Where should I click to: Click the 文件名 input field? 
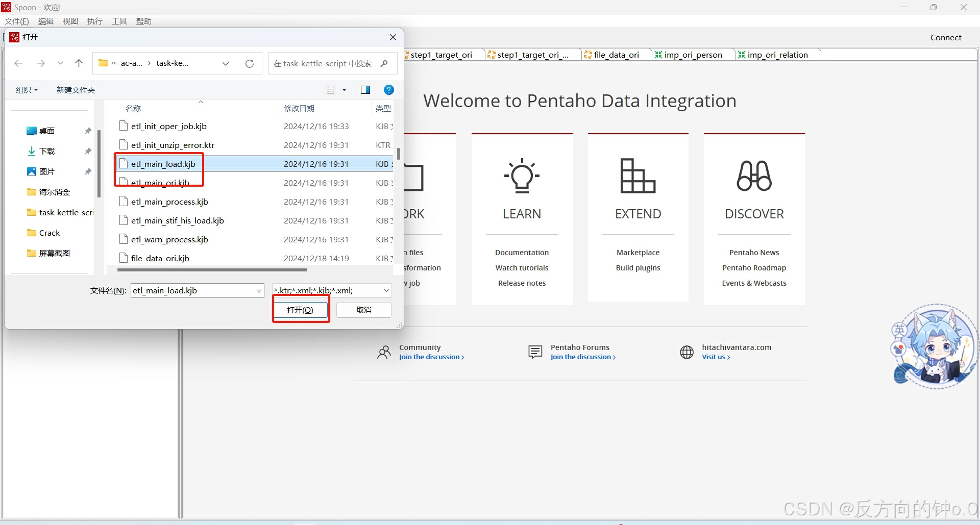tap(197, 290)
